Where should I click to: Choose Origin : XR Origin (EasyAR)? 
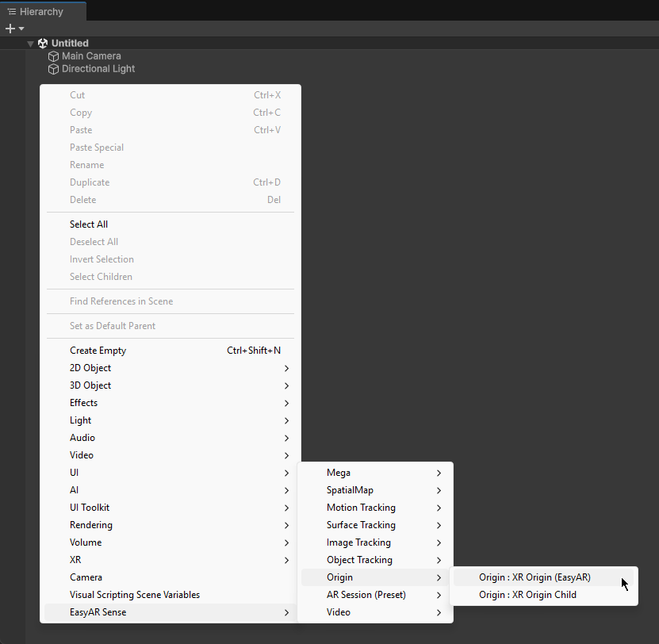click(x=534, y=577)
